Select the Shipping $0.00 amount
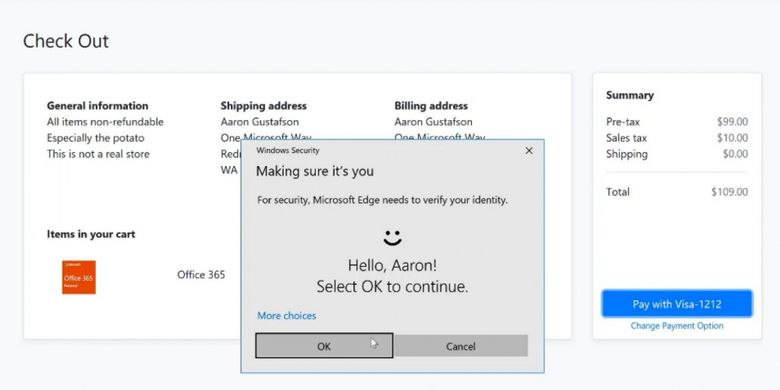The height and width of the screenshot is (390, 780). click(735, 154)
